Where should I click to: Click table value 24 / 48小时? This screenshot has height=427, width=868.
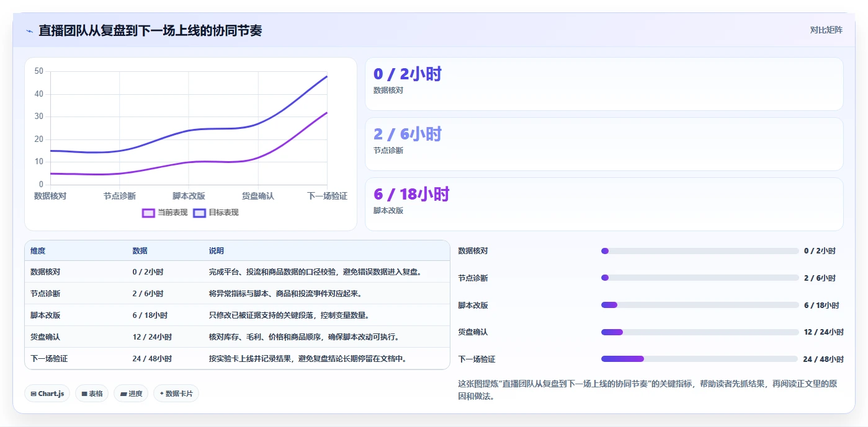[152, 359]
